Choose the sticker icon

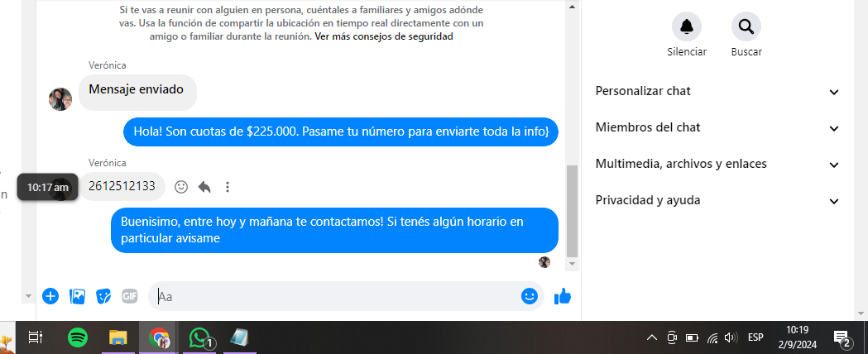(x=103, y=296)
